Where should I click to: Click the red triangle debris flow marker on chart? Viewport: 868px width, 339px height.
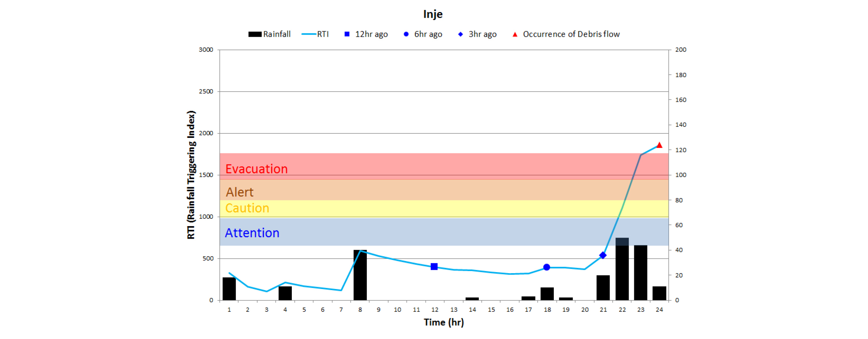[659, 145]
